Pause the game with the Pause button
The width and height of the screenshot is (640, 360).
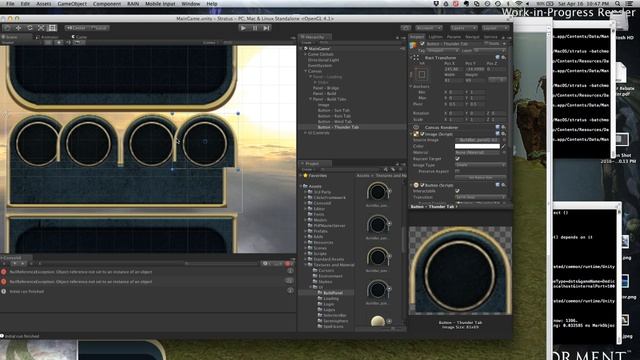point(255,28)
